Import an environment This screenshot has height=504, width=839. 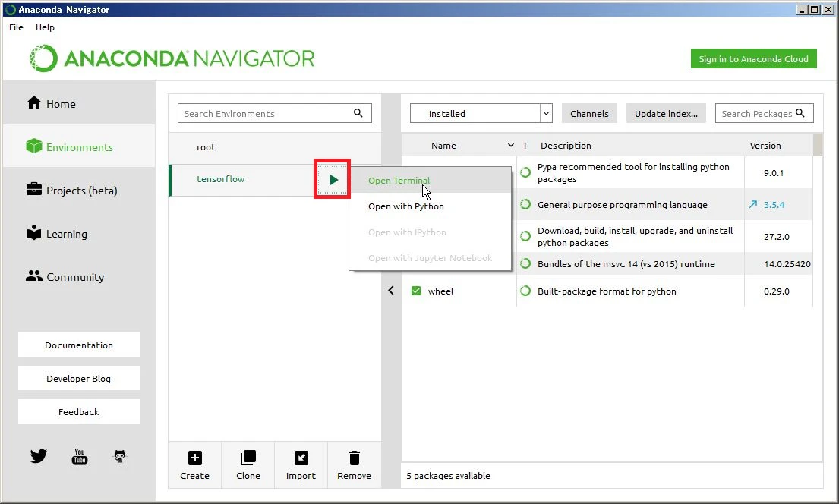(301, 465)
